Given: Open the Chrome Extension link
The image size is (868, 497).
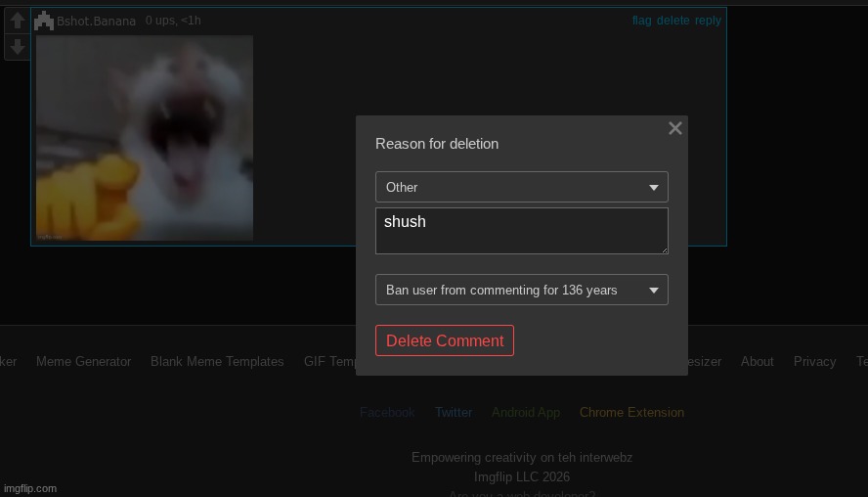Looking at the screenshot, I should (631, 412).
